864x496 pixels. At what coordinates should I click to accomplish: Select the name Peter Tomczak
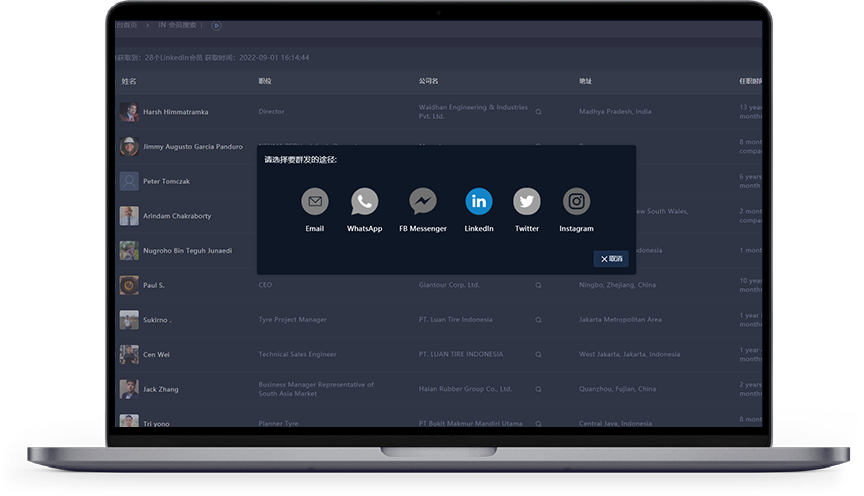point(166,181)
